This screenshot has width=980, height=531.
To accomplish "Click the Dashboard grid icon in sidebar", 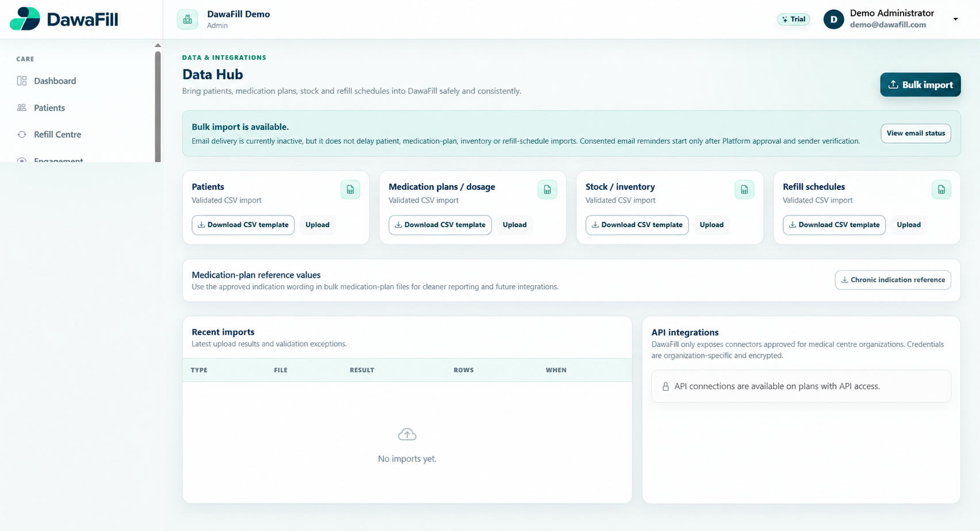I will 22,81.
